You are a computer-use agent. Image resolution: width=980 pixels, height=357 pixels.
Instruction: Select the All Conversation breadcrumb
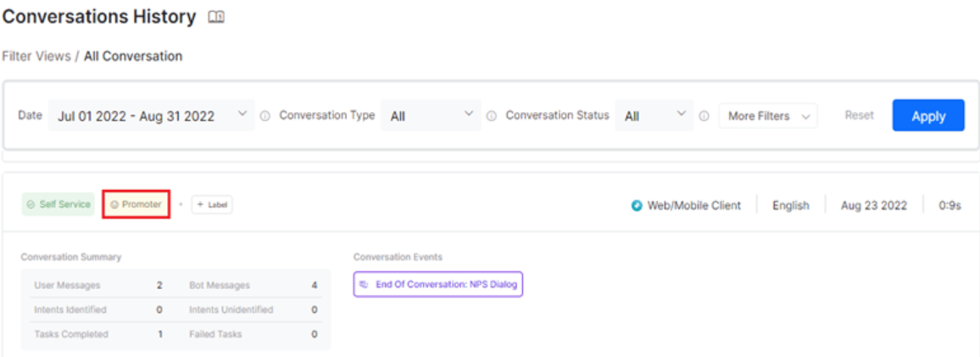tap(133, 56)
